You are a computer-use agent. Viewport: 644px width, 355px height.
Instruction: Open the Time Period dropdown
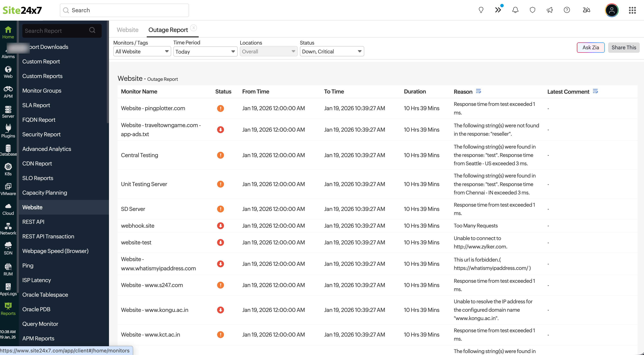pyautogui.click(x=205, y=51)
